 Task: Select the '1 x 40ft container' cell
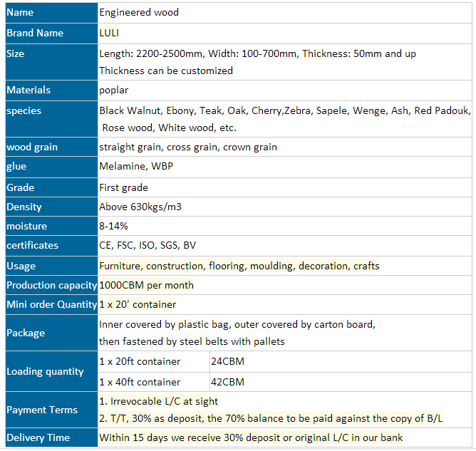click(140, 382)
